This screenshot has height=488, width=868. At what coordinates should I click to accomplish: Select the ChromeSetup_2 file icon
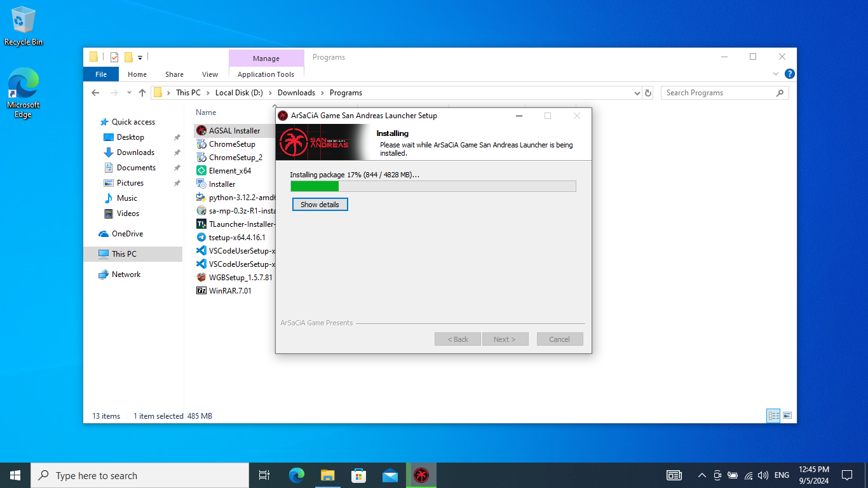point(201,157)
